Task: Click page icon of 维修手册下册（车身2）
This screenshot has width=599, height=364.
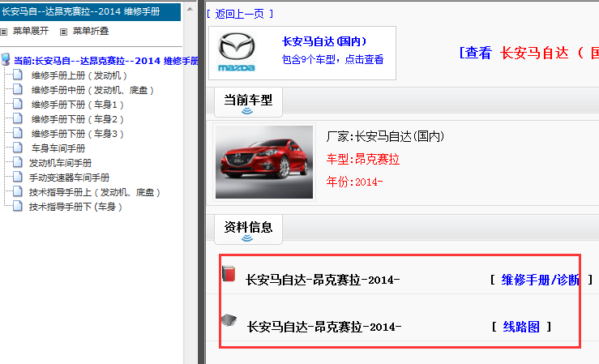Action: click(18, 118)
